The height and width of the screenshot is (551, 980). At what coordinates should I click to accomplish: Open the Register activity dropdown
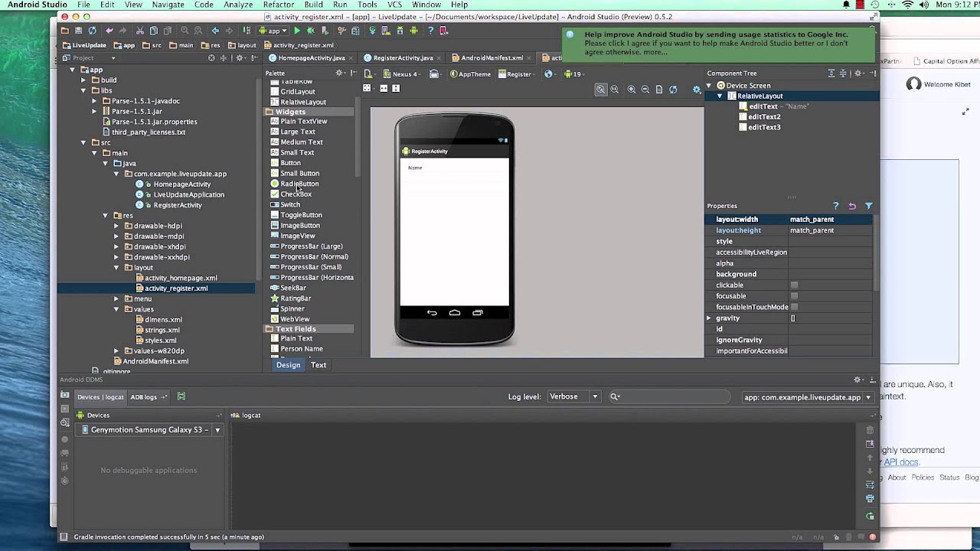click(x=518, y=74)
